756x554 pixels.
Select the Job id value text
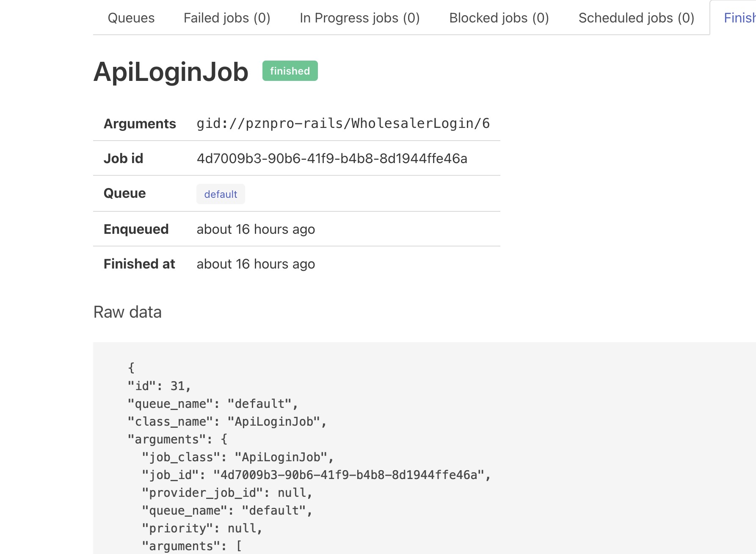(331, 158)
